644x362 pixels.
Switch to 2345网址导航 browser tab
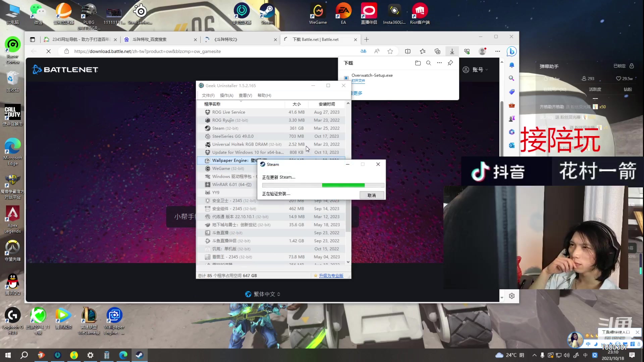pos(80,40)
